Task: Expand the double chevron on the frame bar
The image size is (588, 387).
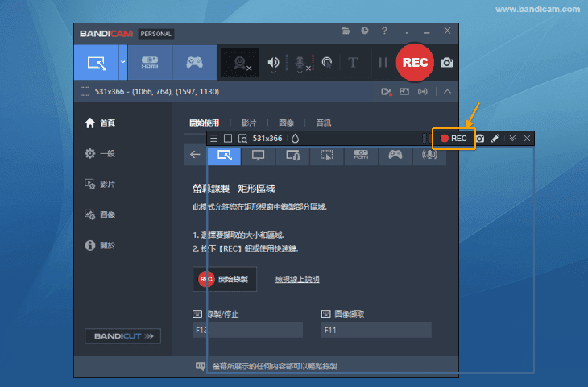Action: point(512,139)
